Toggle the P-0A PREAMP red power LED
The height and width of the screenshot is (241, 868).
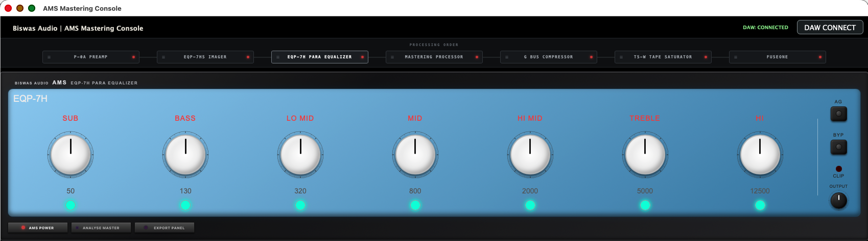click(133, 57)
